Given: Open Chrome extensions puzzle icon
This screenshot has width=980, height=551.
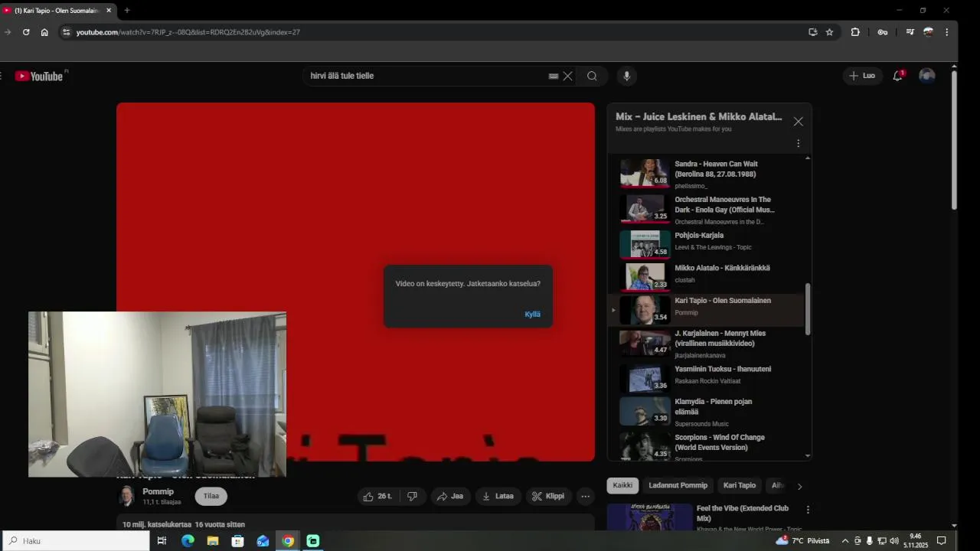Looking at the screenshot, I should [x=855, y=32].
